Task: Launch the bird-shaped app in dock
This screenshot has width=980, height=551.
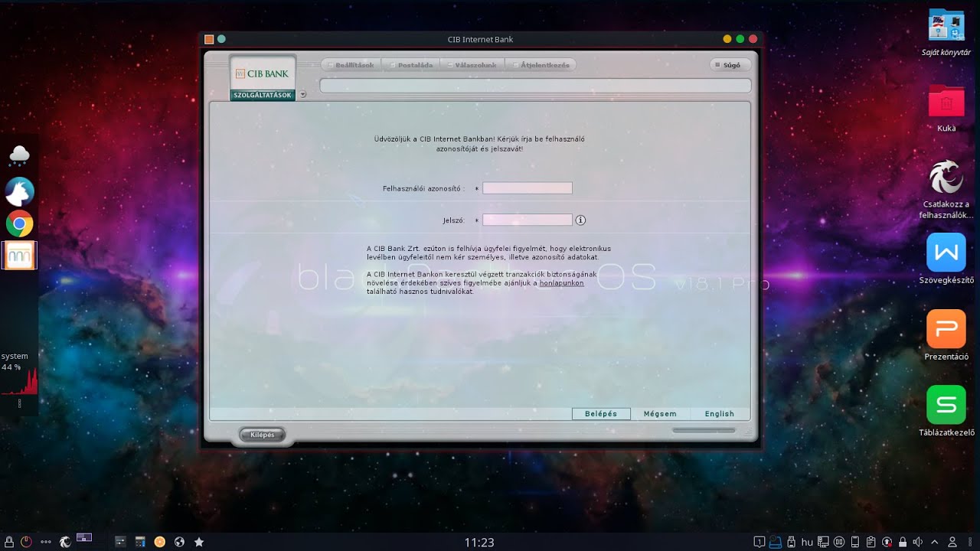Action: (x=19, y=191)
